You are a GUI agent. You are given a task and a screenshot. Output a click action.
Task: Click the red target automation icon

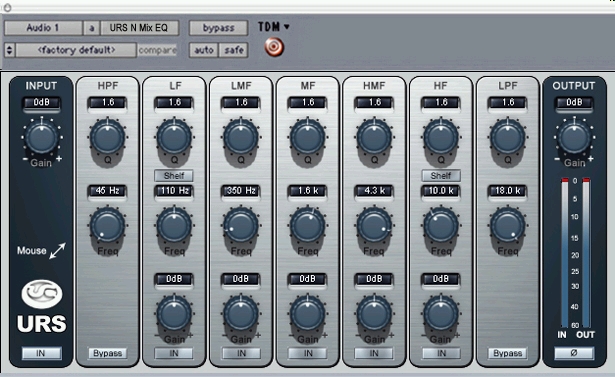pos(274,47)
